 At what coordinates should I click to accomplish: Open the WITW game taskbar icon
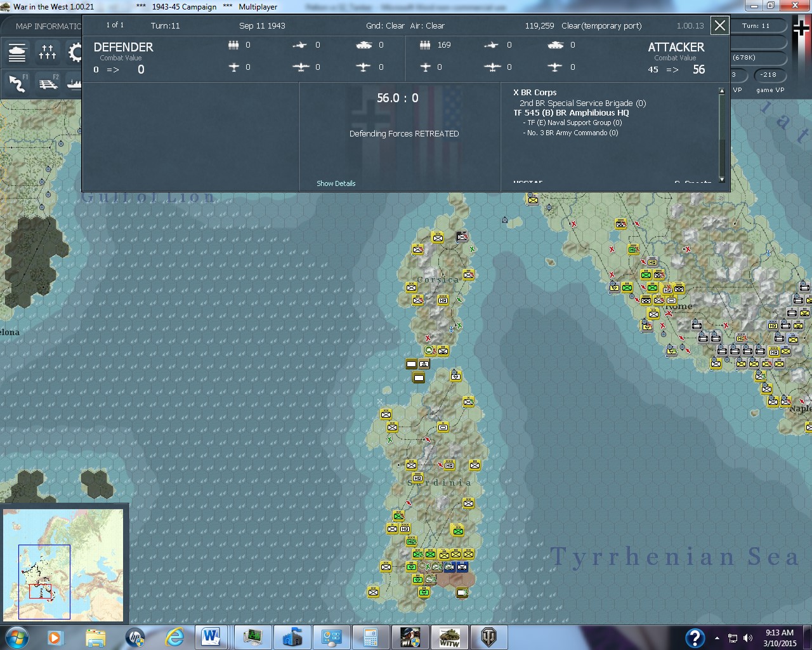pos(450,637)
